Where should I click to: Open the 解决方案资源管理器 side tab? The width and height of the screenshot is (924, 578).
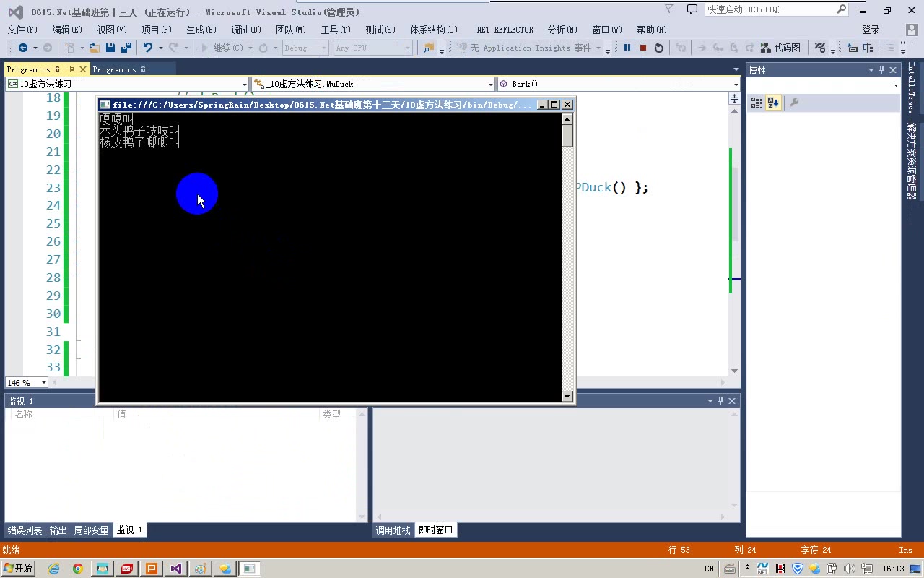(911, 161)
